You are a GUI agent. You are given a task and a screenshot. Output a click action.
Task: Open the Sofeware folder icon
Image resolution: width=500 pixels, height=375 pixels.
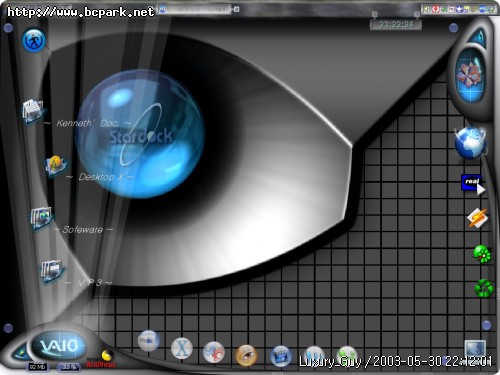pos(41,217)
